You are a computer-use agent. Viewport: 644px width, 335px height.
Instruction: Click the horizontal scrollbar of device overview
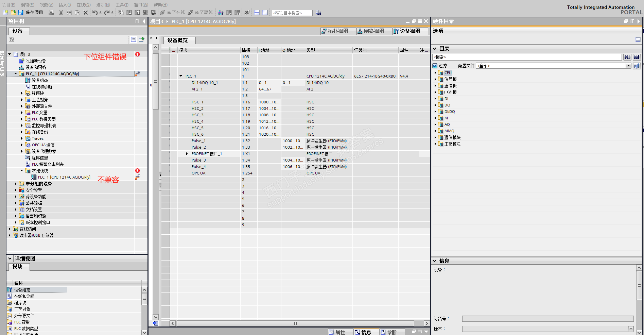(x=295, y=323)
